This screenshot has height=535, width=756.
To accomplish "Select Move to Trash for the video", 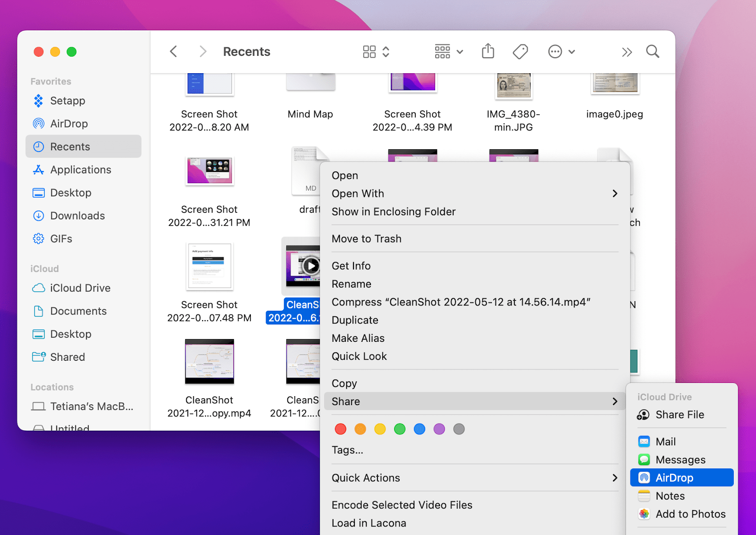I will (367, 238).
